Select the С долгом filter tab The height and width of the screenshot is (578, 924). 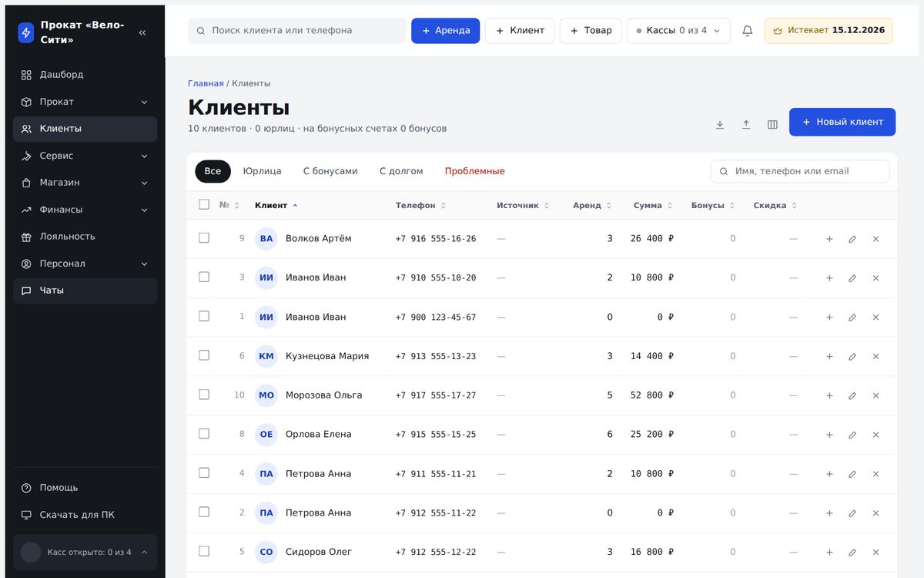point(401,171)
